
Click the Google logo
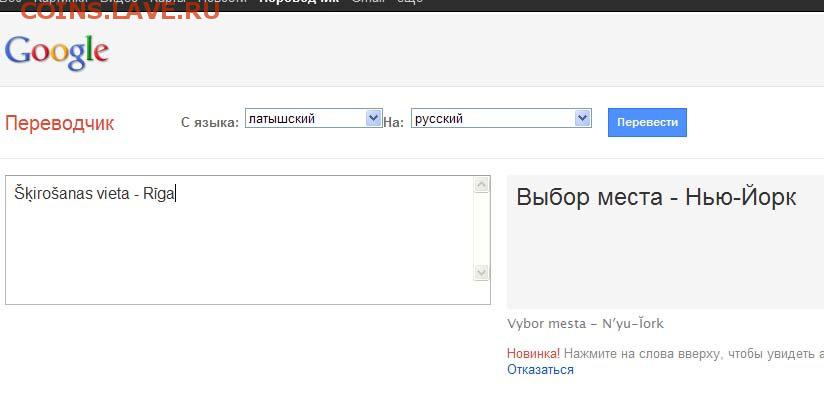pos(57,53)
